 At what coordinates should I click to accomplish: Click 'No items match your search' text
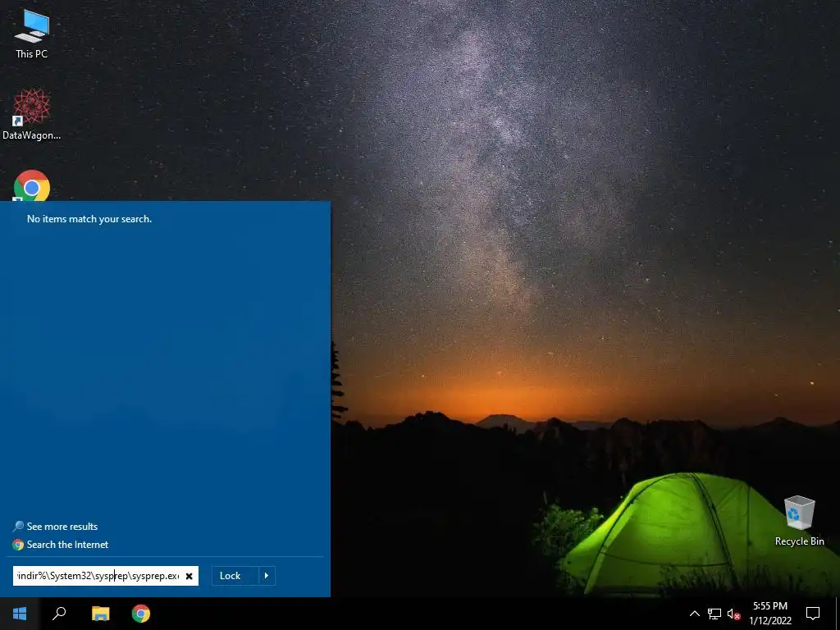(89, 218)
